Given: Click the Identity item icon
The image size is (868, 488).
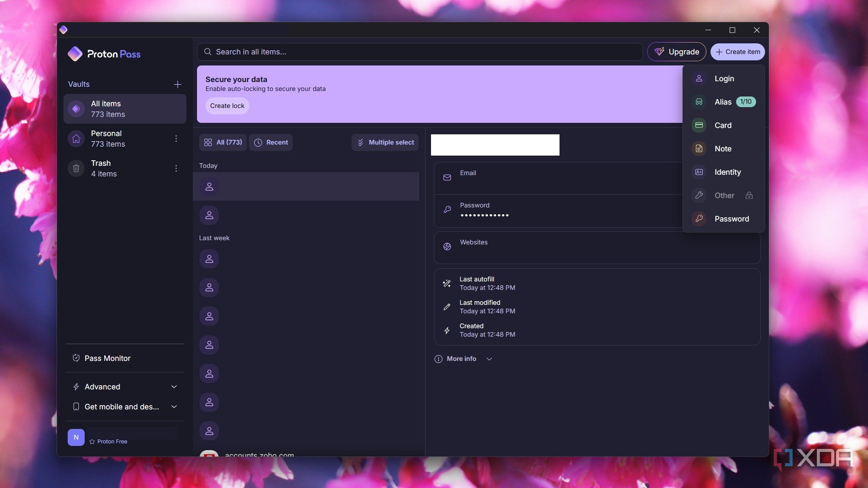Looking at the screenshot, I should (x=699, y=172).
